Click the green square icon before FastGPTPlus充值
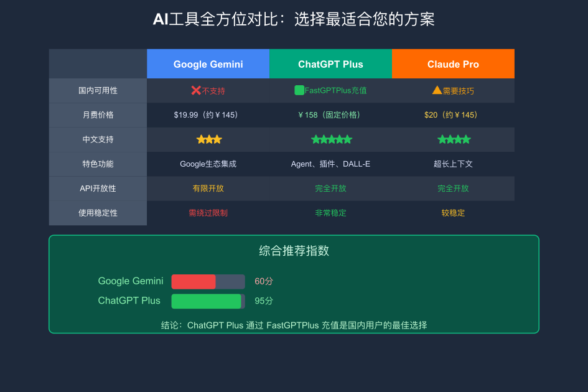The height and width of the screenshot is (392, 588). (299, 90)
